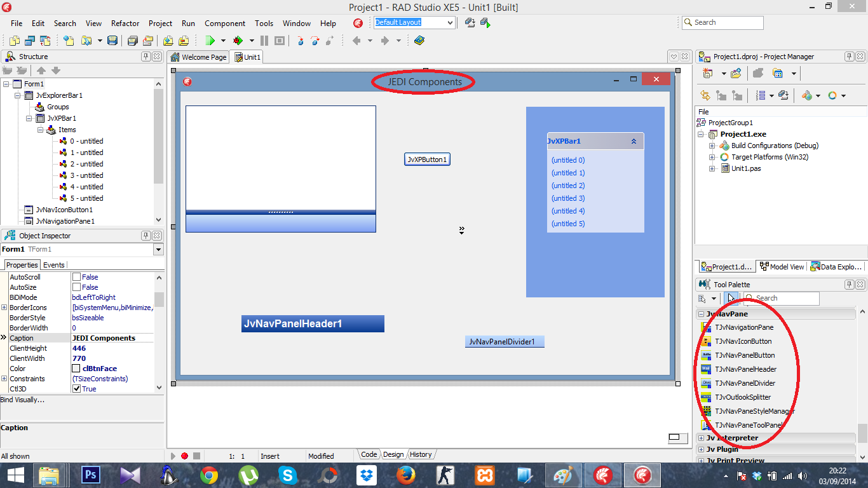Uncheck the Ctl3D property checkbox
This screenshot has width=868, height=488.
coord(76,388)
